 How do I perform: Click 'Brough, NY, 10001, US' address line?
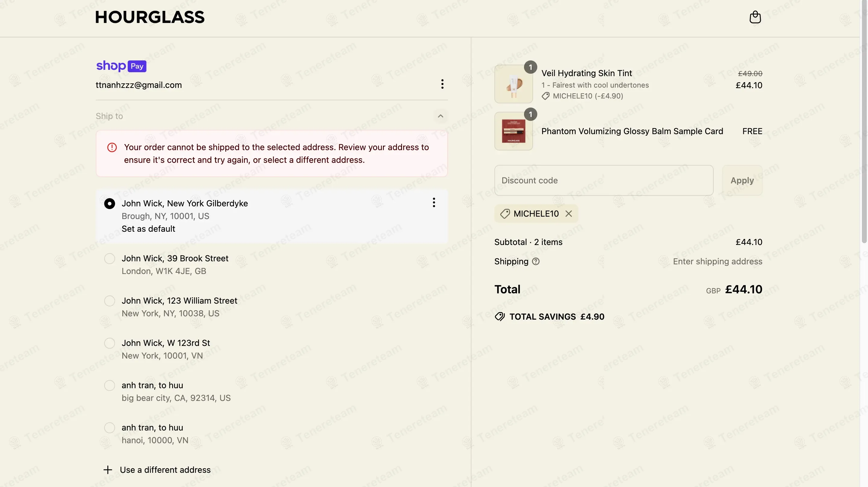click(x=166, y=216)
